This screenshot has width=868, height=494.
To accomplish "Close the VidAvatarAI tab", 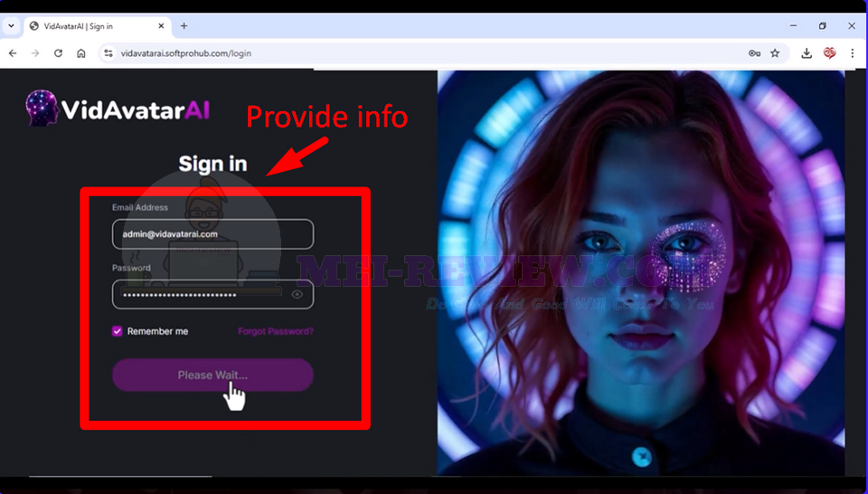I will pos(161,26).
